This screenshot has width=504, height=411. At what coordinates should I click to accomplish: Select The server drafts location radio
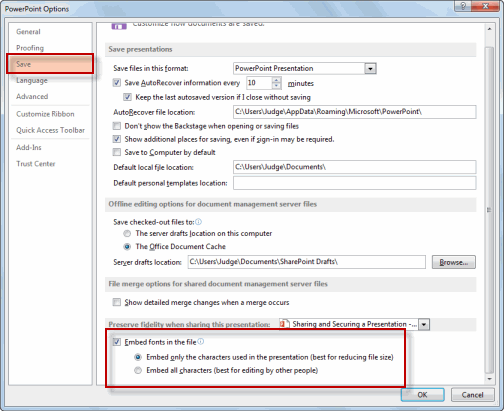click(x=127, y=233)
